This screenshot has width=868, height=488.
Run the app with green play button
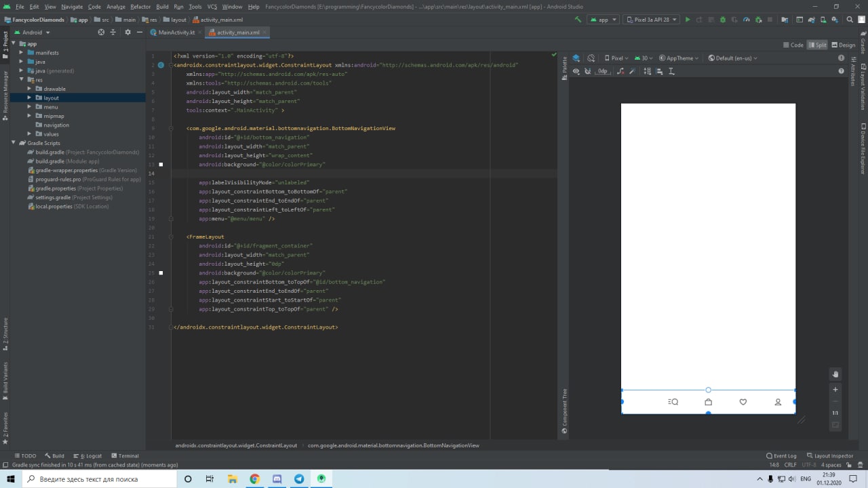[688, 20]
